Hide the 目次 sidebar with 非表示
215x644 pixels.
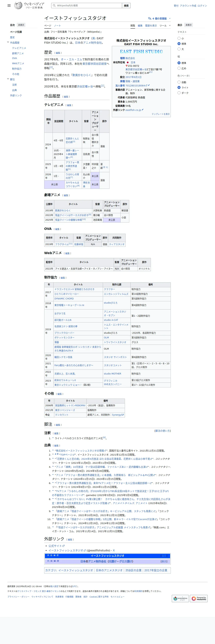21,25
